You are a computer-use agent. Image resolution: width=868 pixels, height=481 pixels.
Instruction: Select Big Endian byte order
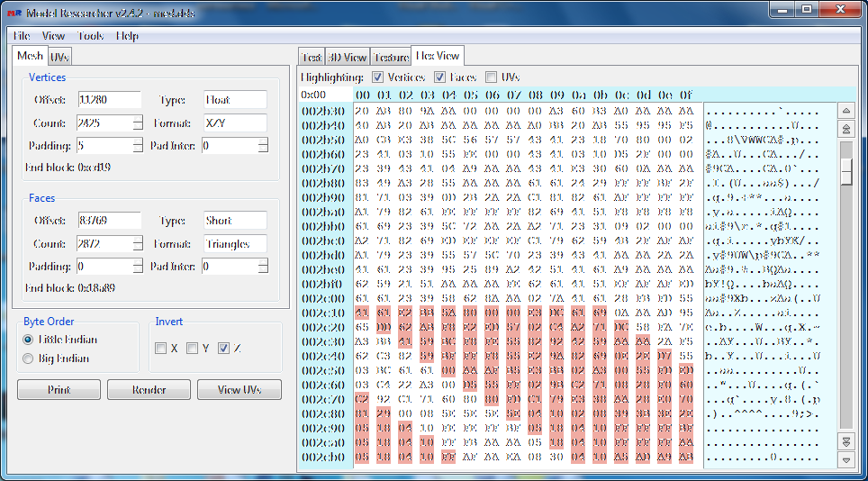pos(29,359)
